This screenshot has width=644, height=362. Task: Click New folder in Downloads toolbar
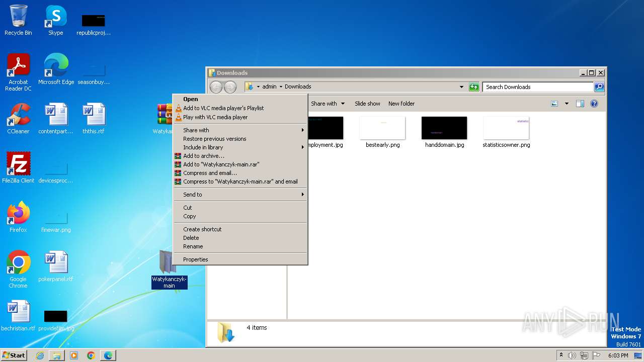tap(401, 104)
